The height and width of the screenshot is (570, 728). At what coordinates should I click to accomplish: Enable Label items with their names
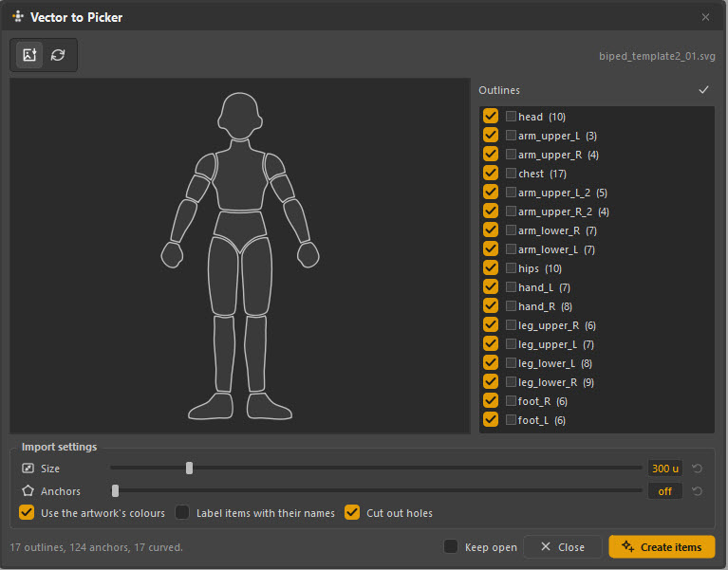[182, 512]
